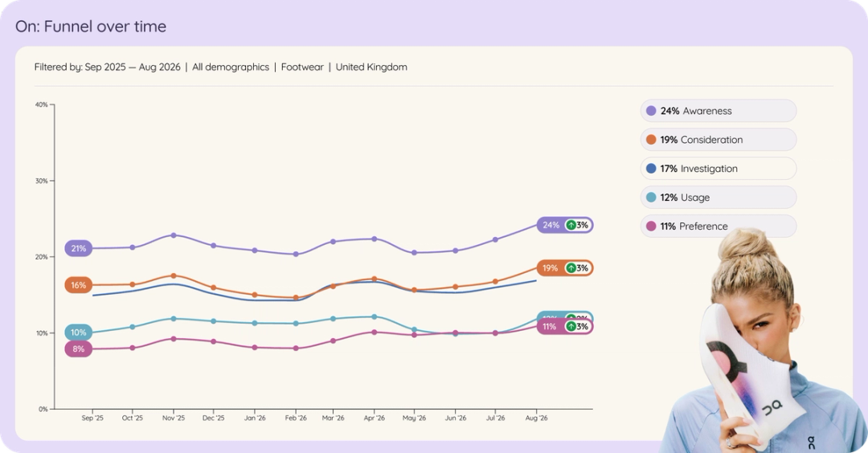Click the Sep '25 axis label

pyautogui.click(x=92, y=418)
